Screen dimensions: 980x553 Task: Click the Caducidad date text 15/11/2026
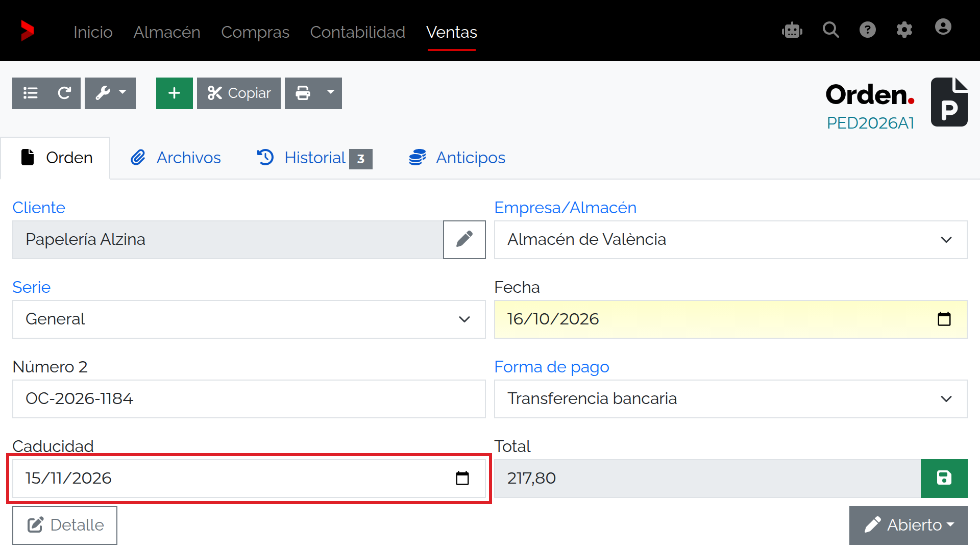pyautogui.click(x=68, y=478)
